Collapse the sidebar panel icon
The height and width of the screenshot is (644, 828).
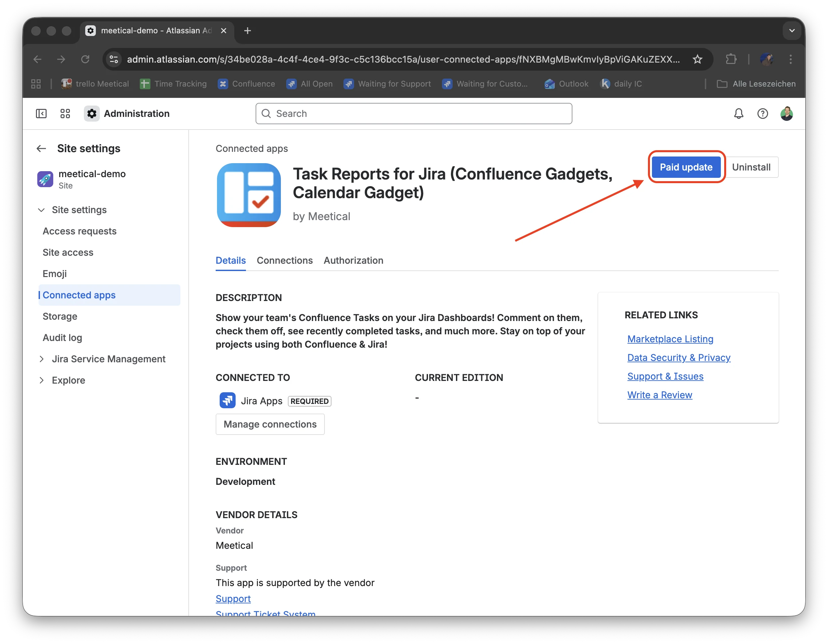pos(41,114)
